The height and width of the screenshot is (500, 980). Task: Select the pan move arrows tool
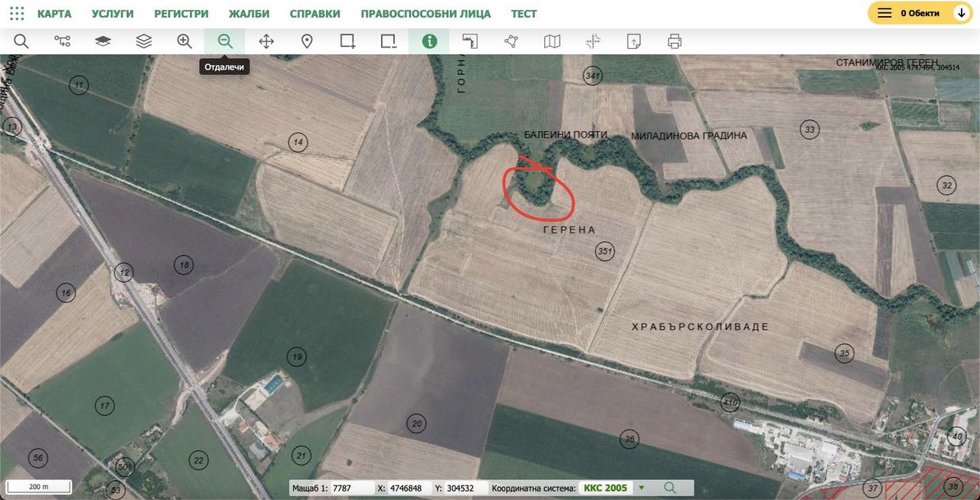266,41
